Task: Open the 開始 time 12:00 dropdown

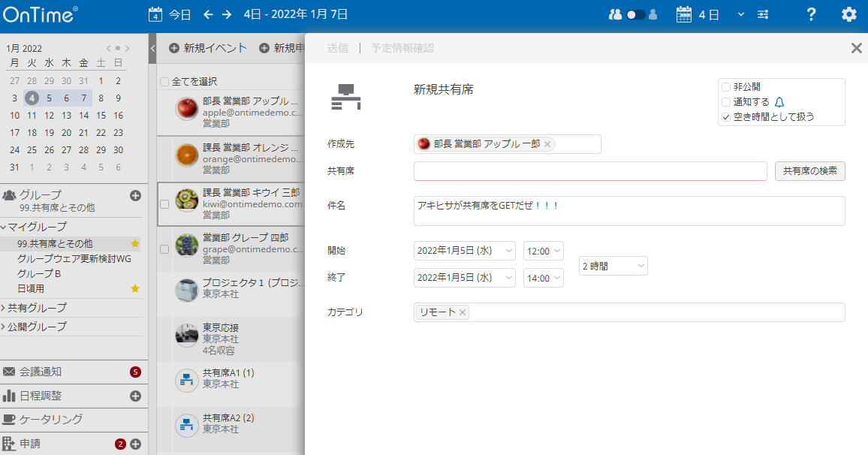Action: 543,251
